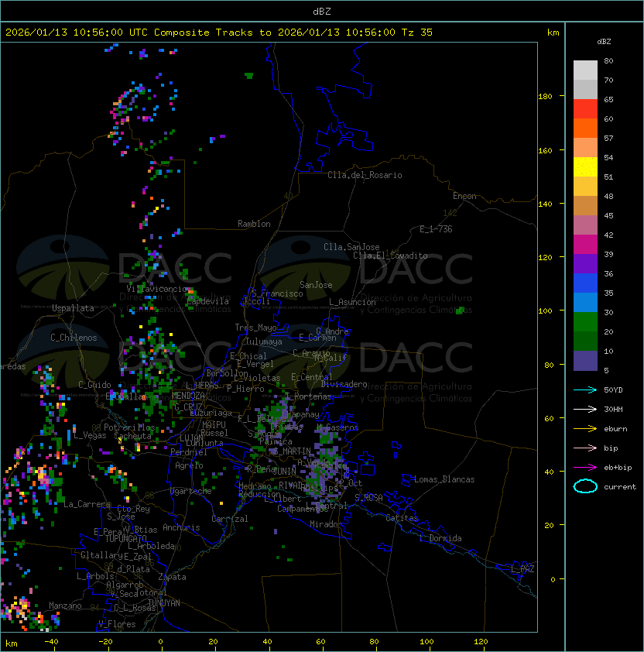Click the -40 horizontal axis tick label

point(52,642)
